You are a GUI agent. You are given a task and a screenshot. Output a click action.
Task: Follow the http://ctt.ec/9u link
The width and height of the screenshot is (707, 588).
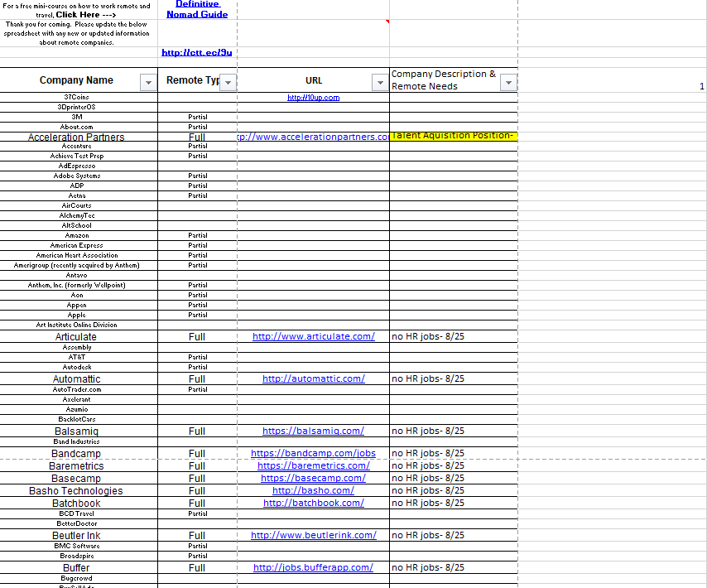pos(196,52)
